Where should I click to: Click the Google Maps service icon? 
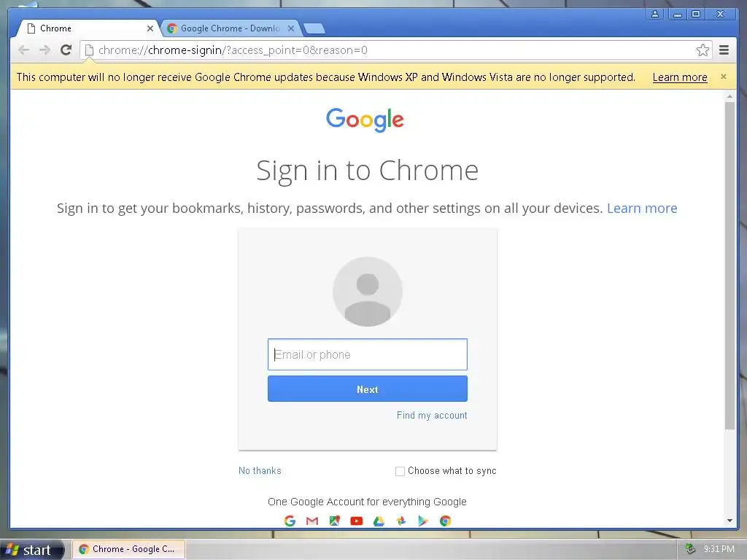[x=334, y=521]
